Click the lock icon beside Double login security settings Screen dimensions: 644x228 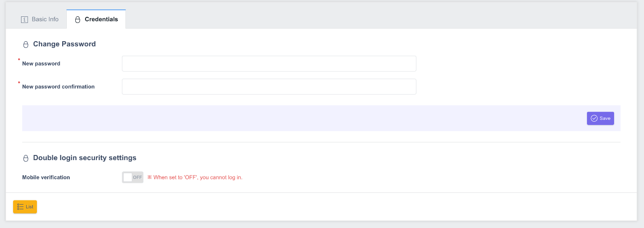pos(26,158)
